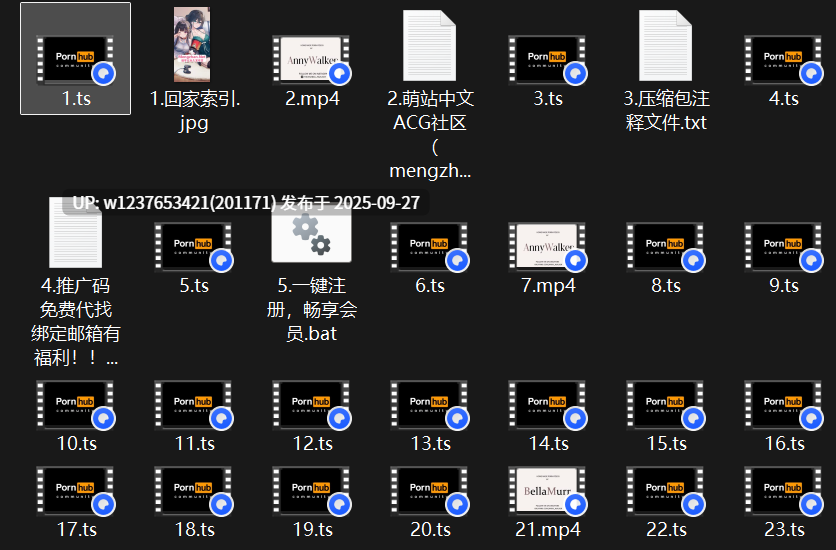Click the file name label 14.ts
The width and height of the screenshot is (836, 550).
click(x=549, y=443)
